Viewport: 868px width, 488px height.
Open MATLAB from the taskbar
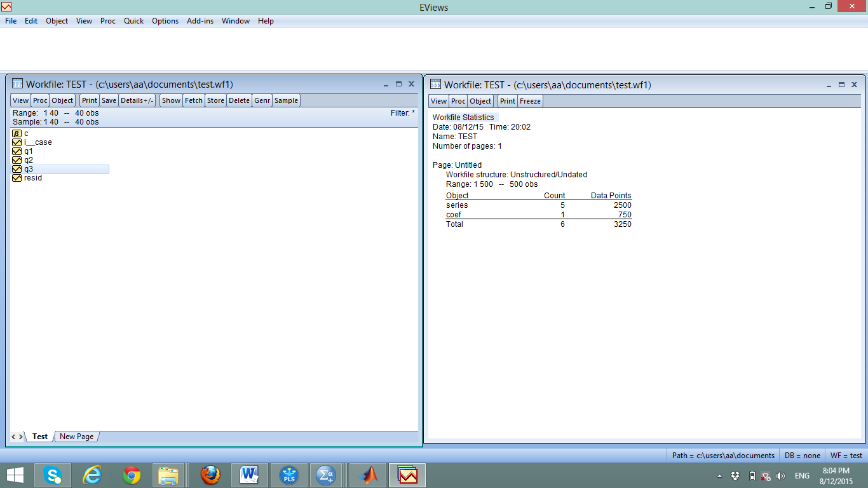tap(367, 475)
